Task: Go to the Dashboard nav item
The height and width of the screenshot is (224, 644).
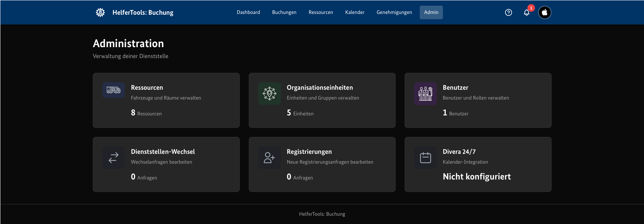Action: click(x=248, y=12)
